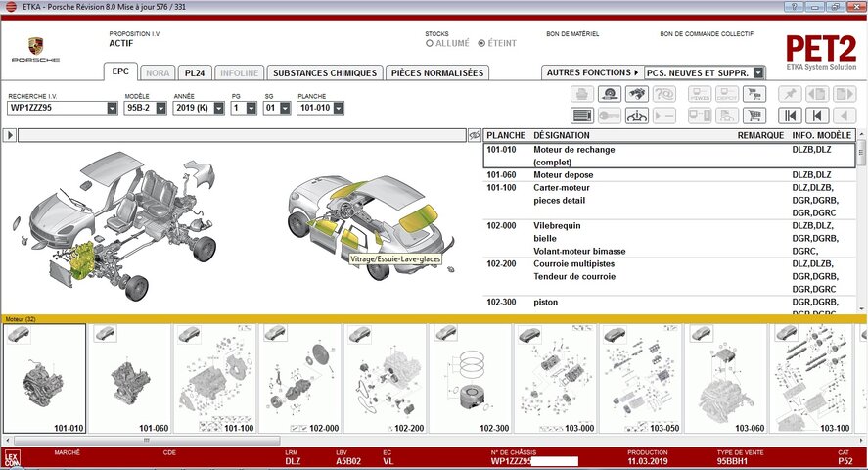Open the SG dropdown
Viewport: 868px width, 470px height.
(285, 108)
